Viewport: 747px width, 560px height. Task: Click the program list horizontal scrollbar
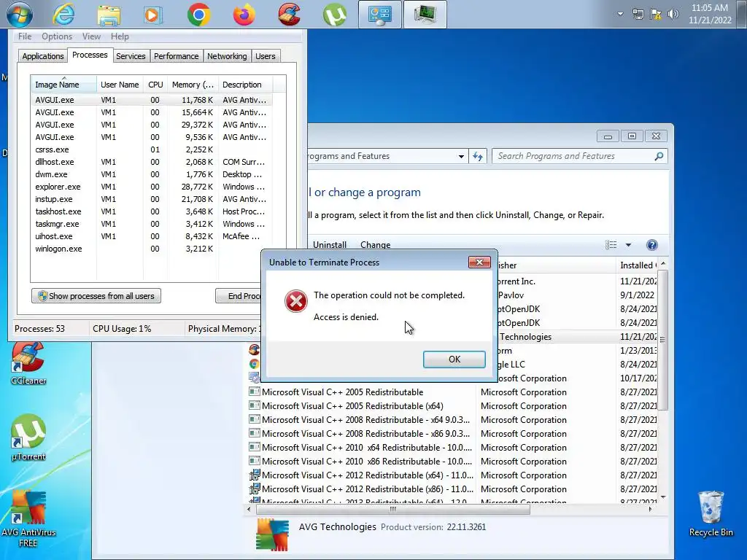point(393,509)
